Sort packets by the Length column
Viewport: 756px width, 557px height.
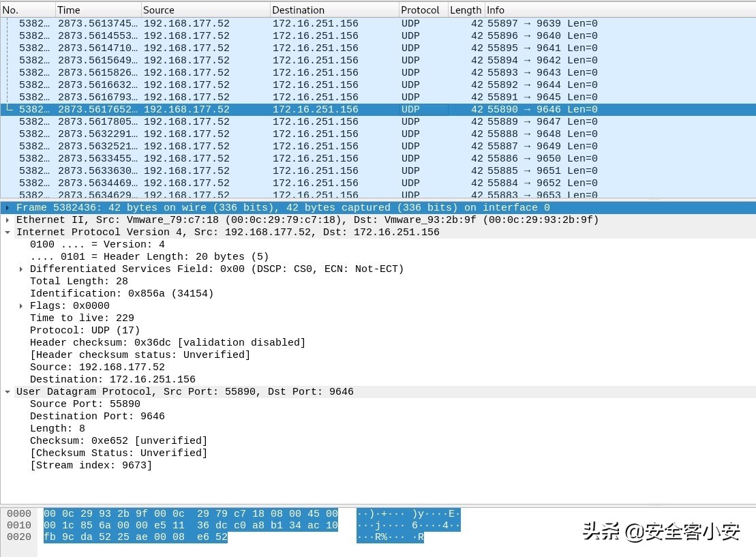[465, 10]
